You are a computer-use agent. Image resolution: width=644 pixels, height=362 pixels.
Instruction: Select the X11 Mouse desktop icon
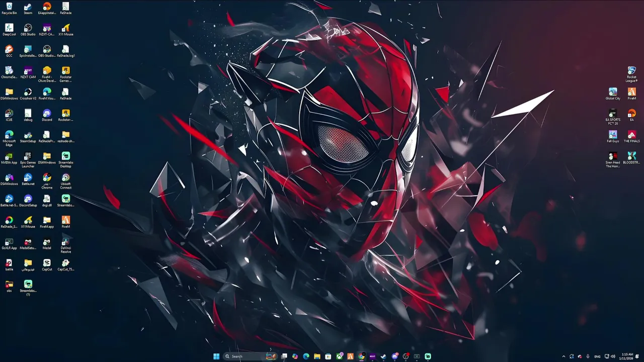coord(65,30)
